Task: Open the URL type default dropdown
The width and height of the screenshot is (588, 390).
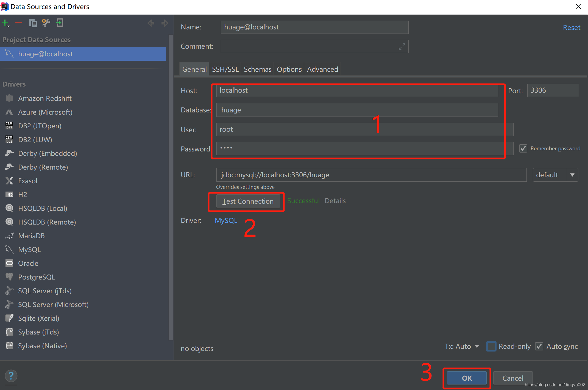Action: (572, 175)
